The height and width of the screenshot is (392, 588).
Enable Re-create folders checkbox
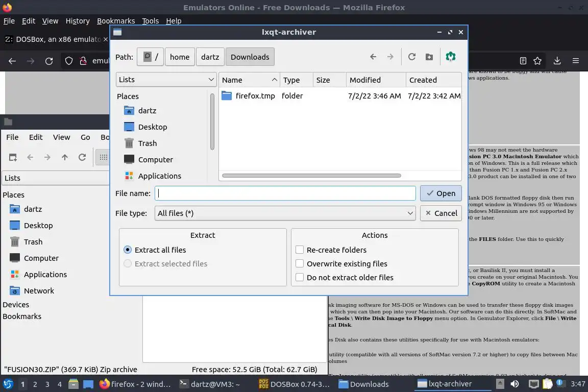tap(299, 250)
